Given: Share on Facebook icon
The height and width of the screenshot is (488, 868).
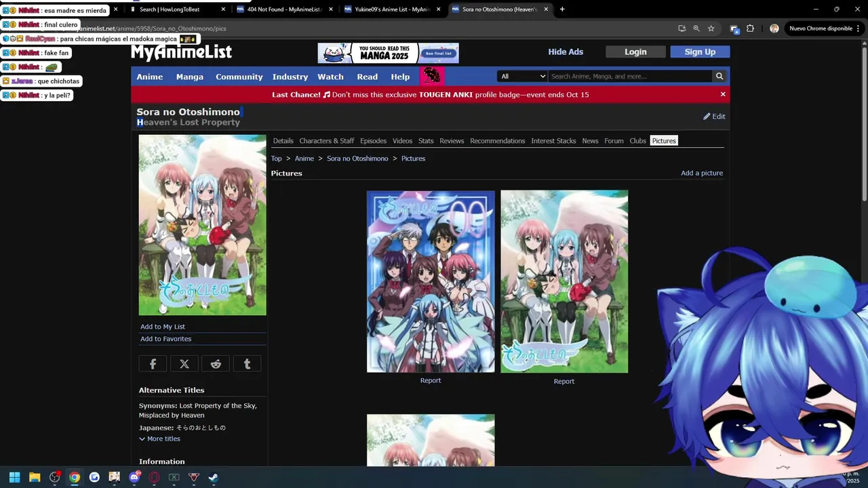Looking at the screenshot, I should (x=153, y=364).
